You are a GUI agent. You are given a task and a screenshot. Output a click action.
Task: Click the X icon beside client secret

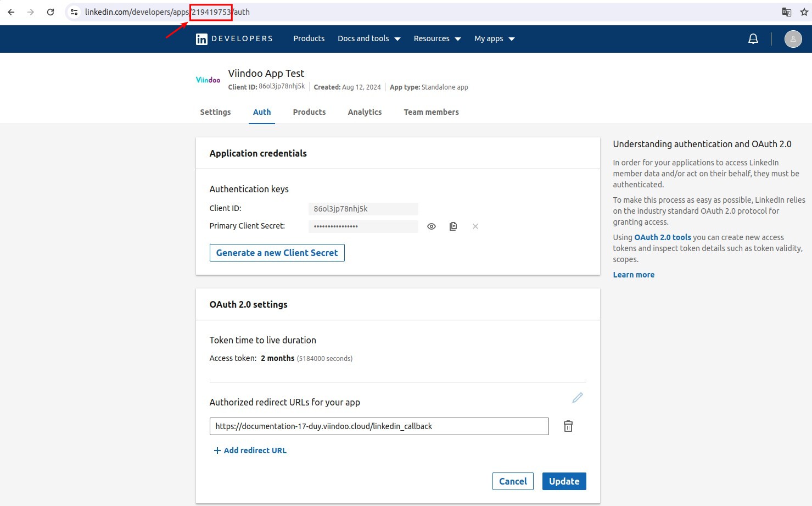pos(475,226)
